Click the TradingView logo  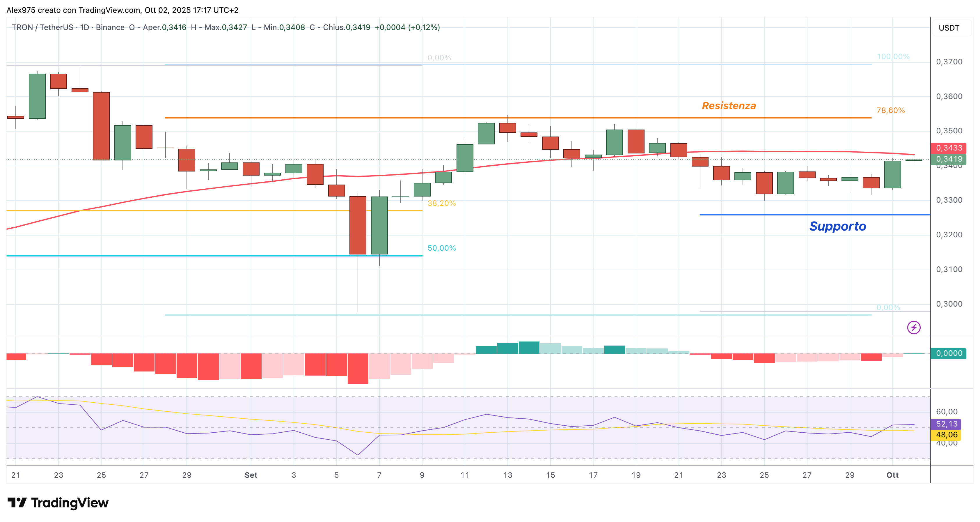(58, 502)
